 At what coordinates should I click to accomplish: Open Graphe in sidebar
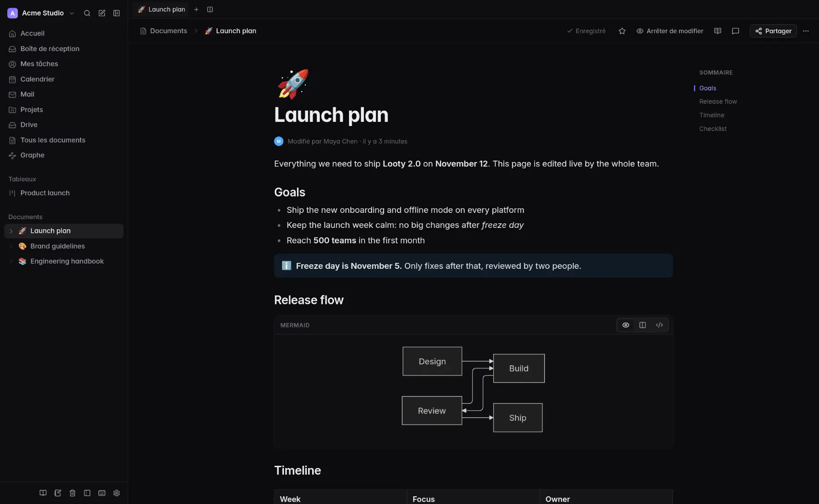pyautogui.click(x=64, y=155)
